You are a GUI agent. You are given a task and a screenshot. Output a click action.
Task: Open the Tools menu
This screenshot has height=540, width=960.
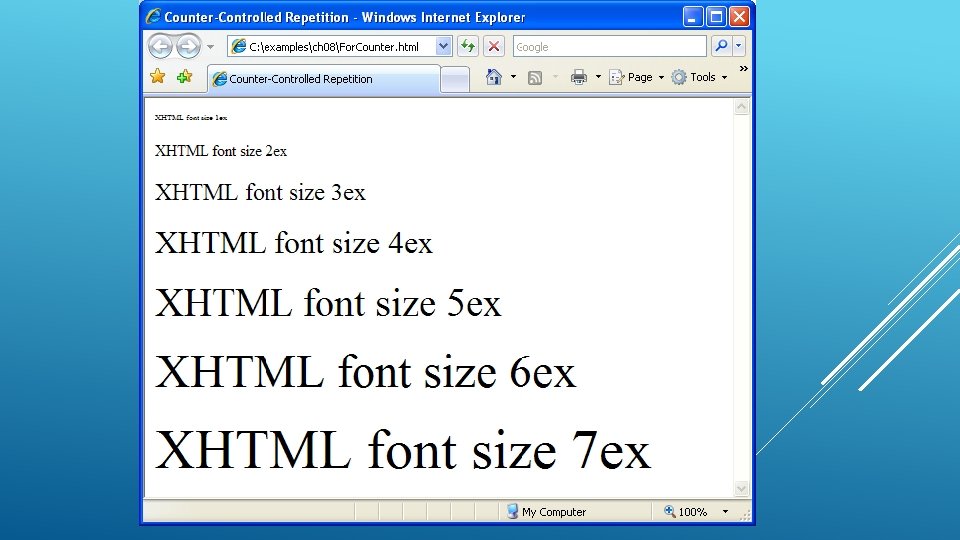tap(700, 77)
